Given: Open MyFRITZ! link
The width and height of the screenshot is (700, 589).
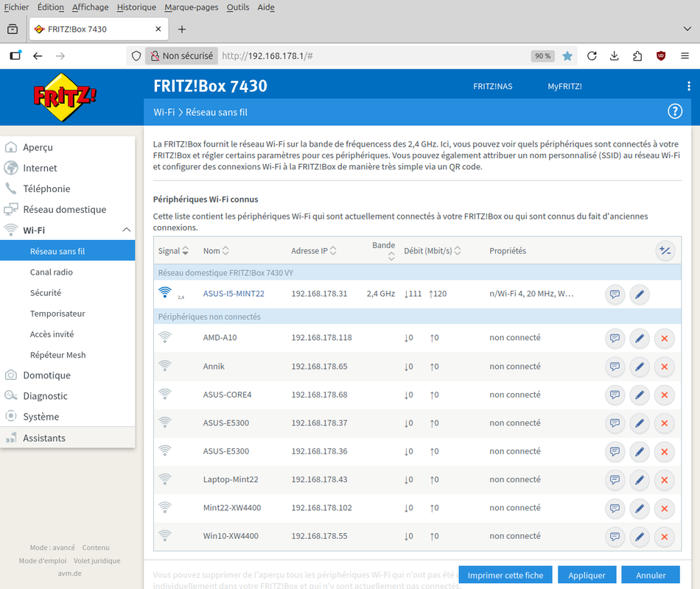Looking at the screenshot, I should [564, 86].
